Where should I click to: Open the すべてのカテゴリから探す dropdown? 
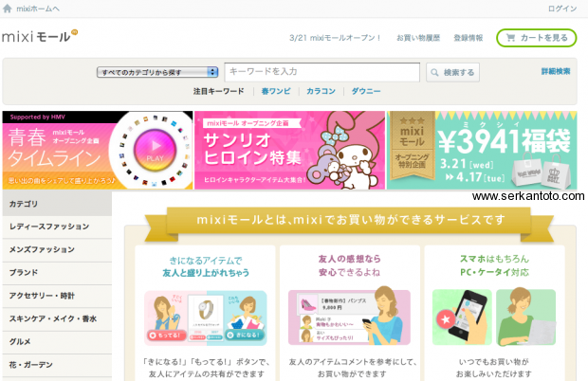(157, 72)
